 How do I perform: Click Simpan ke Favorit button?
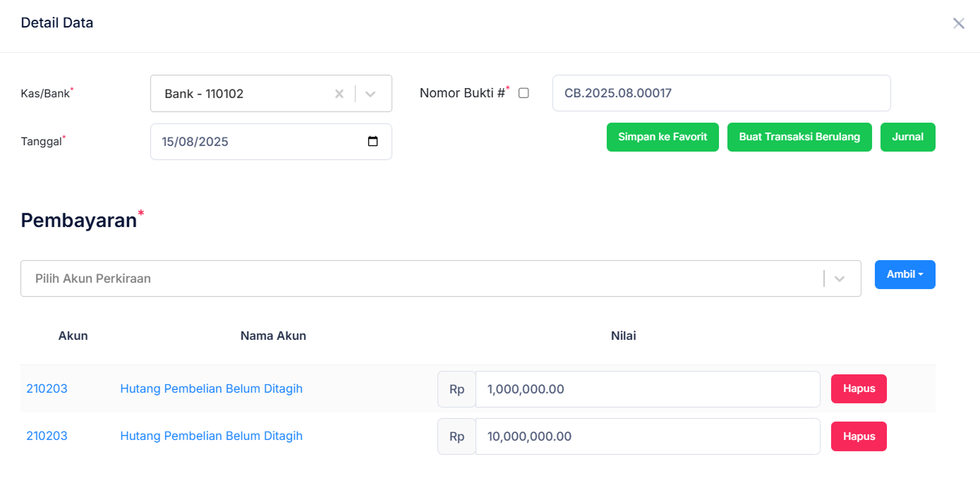(662, 137)
